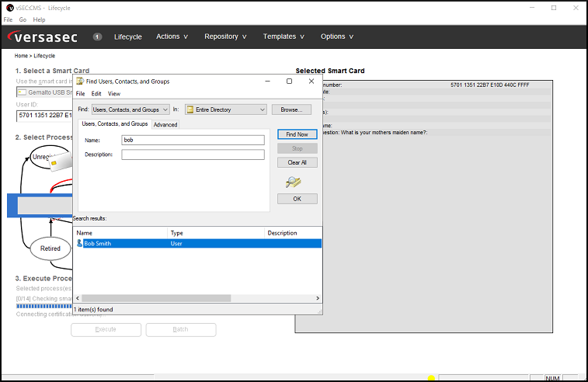
Task: Open the main window Go menu
Action: [x=23, y=19]
